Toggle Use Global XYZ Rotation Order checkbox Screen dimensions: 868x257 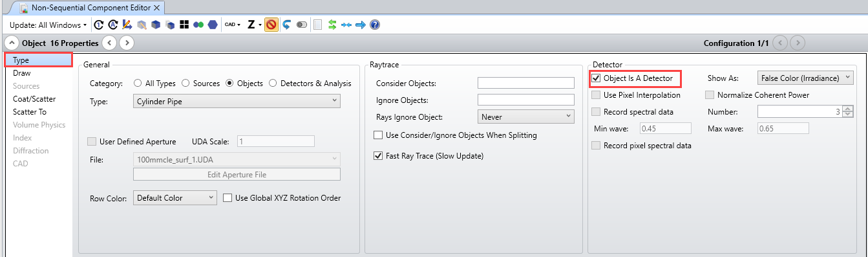(228, 198)
